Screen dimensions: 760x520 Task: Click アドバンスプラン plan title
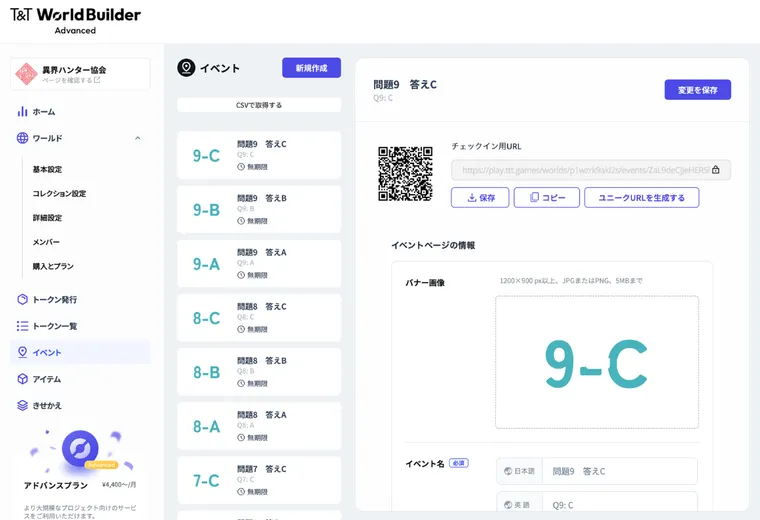pos(56,485)
